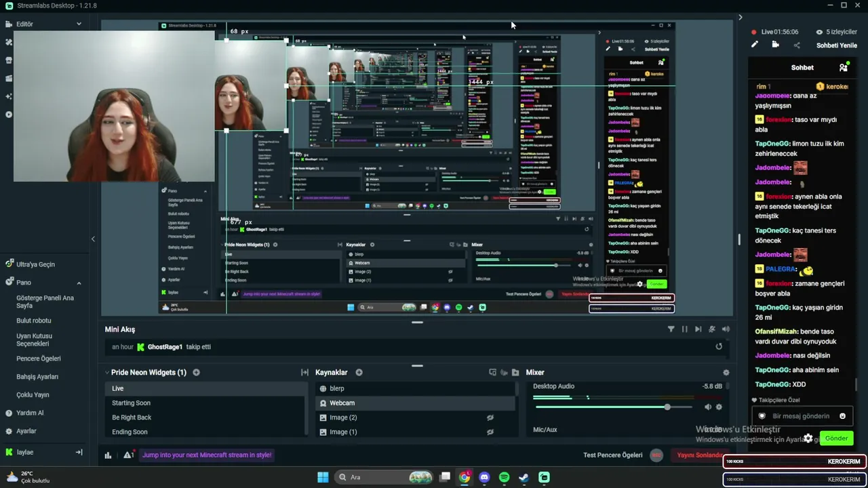Click share icon in stream header
This screenshot has width=868, height=488.
click(x=797, y=45)
